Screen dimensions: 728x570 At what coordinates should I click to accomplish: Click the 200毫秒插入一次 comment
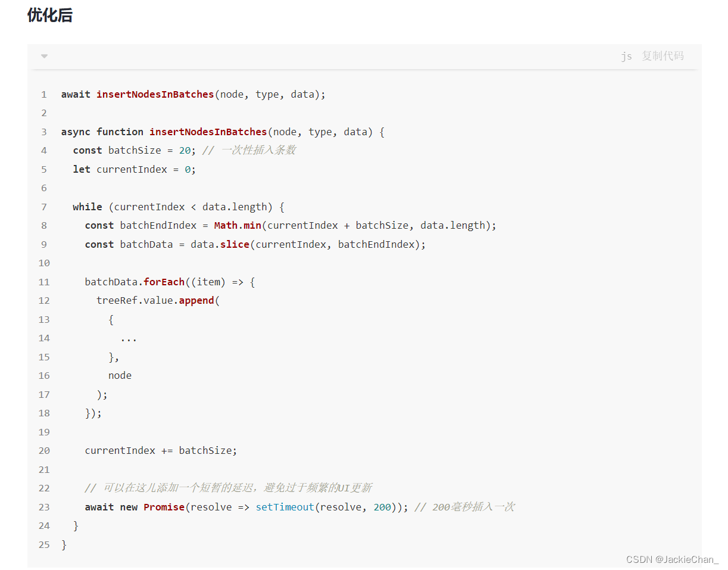pos(464,507)
